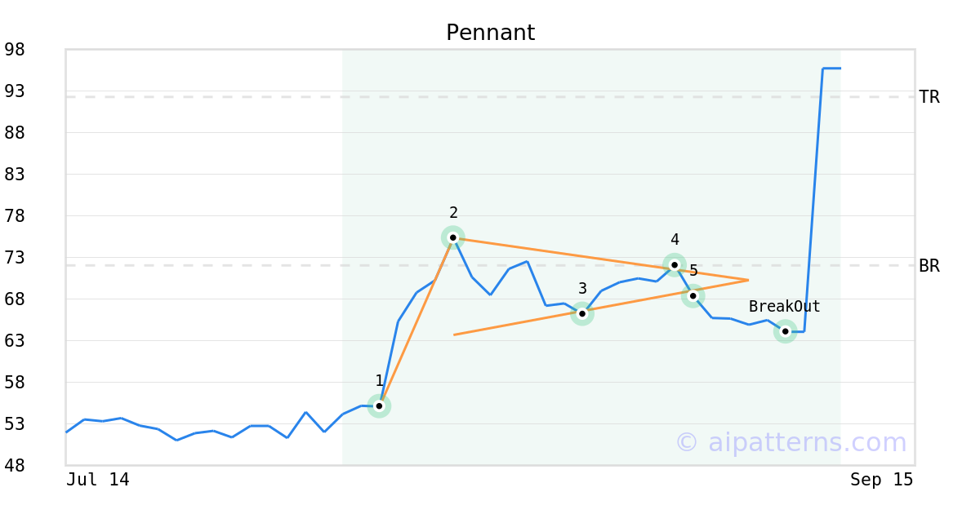This screenshot has width=980, height=514.
Task: Open the aipatterns.com watermark link
Action: coord(791,442)
